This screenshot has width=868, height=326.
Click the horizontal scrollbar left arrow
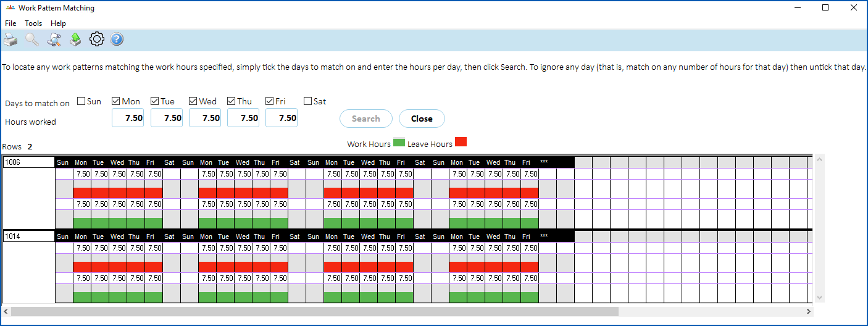pos(6,312)
